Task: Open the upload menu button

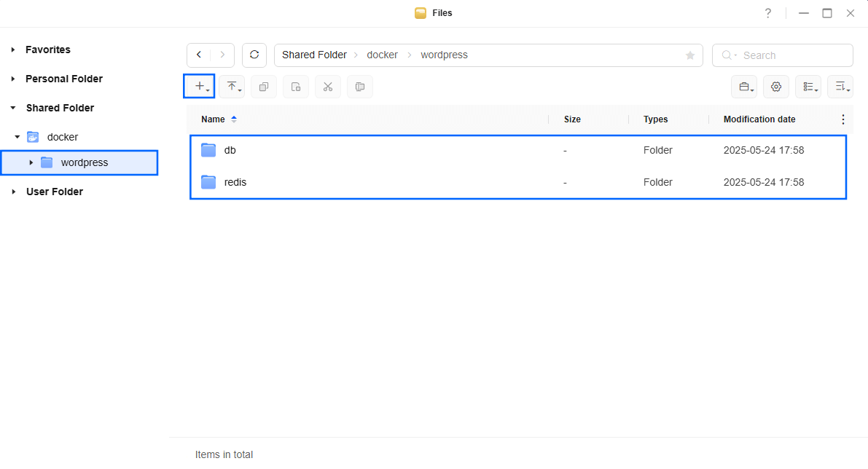Action: point(231,86)
